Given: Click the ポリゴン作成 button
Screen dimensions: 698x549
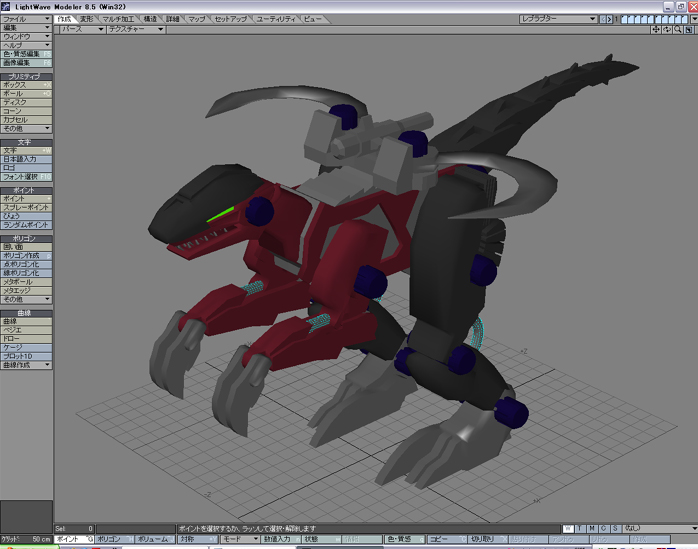Looking at the screenshot, I should click(x=26, y=256).
